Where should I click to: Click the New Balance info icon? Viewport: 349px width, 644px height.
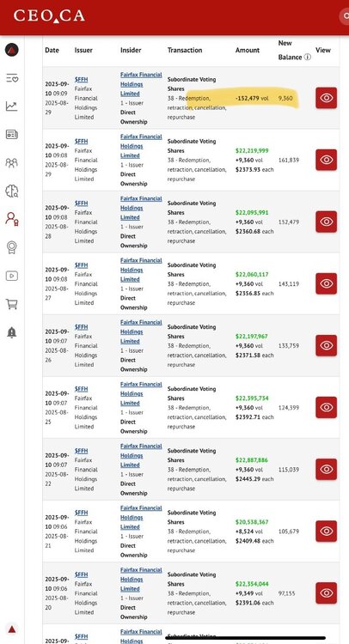[307, 57]
